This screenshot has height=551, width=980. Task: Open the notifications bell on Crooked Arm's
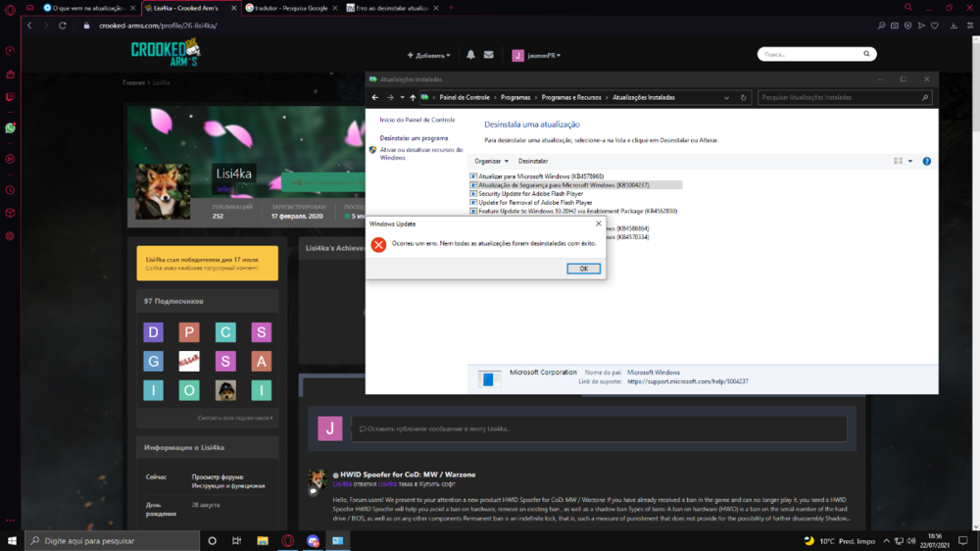pos(470,55)
